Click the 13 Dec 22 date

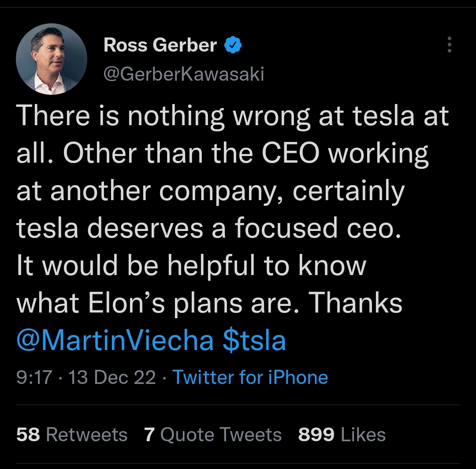point(112,378)
